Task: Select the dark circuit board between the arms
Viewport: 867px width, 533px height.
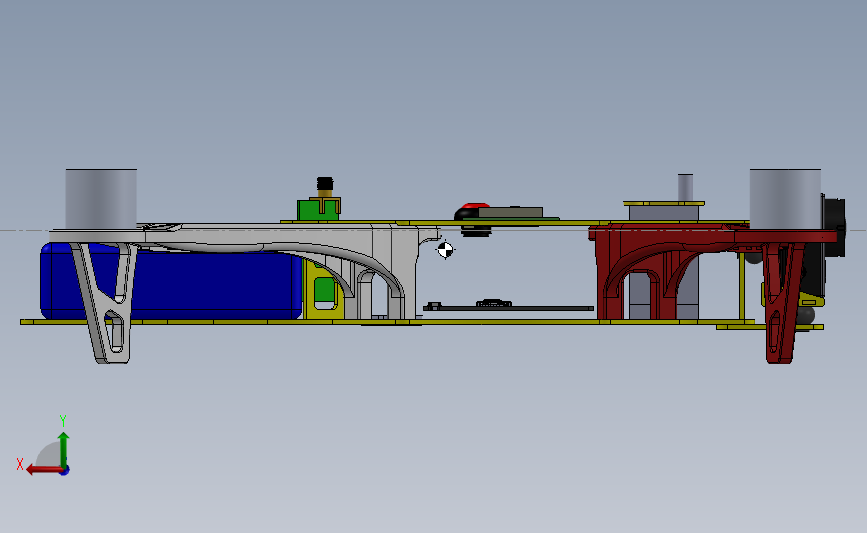Action: point(508,307)
